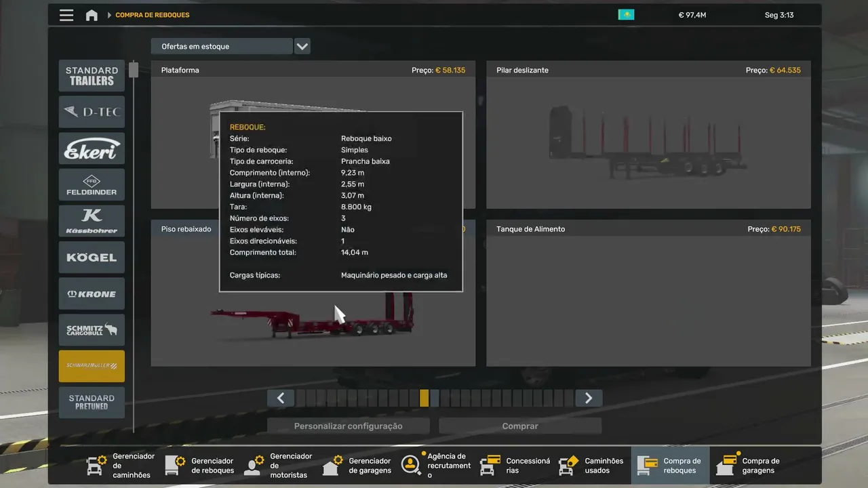Click the Compra de Reboques breadcrumb

[153, 15]
